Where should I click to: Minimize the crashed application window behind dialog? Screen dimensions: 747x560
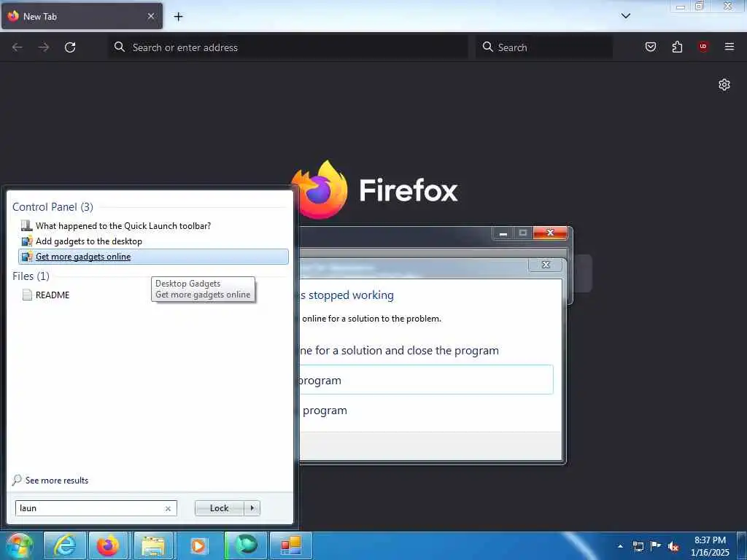coord(503,233)
